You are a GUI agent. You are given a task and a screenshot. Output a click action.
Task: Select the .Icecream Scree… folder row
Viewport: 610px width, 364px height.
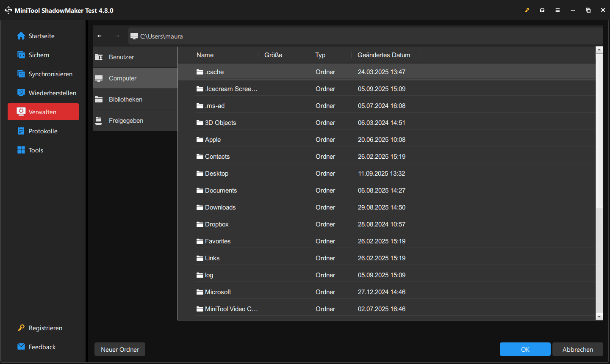[386, 89]
